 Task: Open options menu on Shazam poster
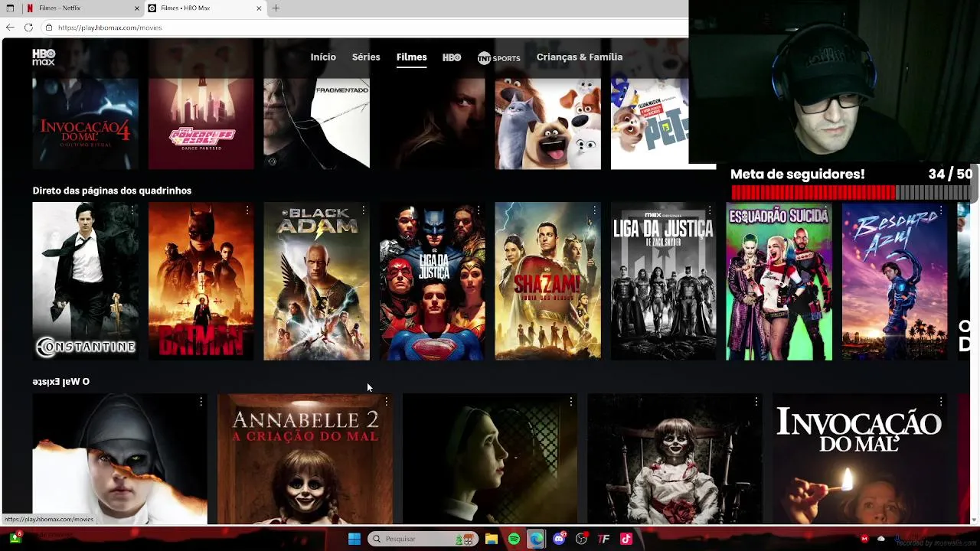(x=594, y=210)
